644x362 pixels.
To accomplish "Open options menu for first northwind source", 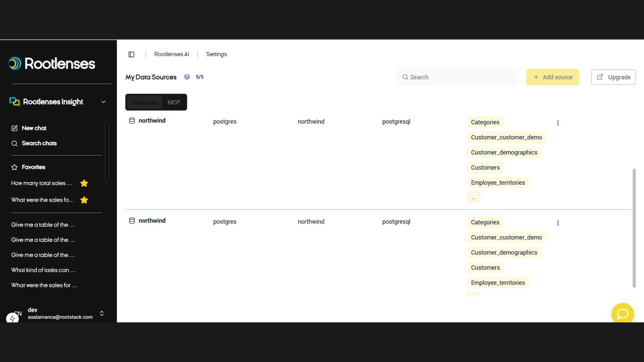I will click(558, 123).
